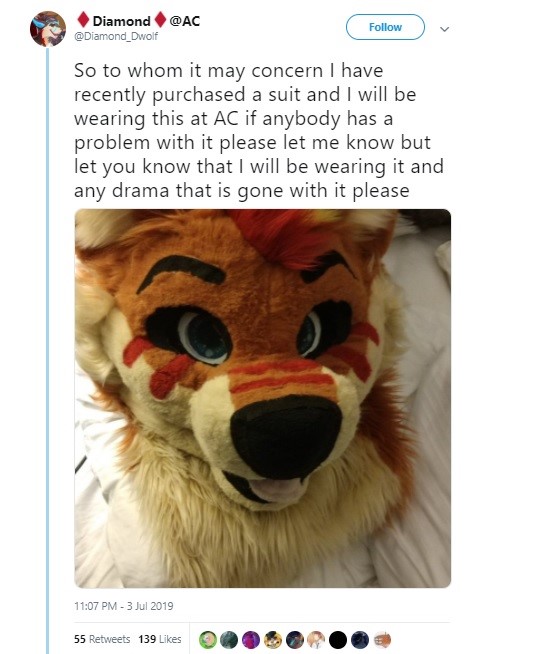Click the yellow-and-black liker avatar

click(272, 639)
